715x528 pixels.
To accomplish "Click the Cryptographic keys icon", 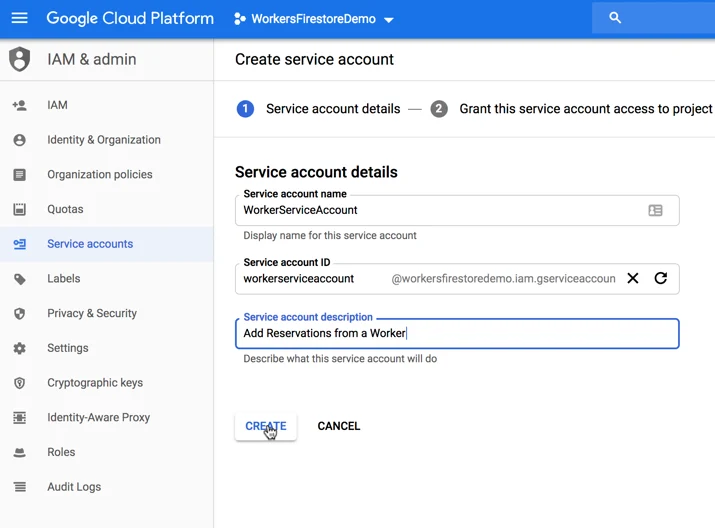I will pyautogui.click(x=20, y=383).
